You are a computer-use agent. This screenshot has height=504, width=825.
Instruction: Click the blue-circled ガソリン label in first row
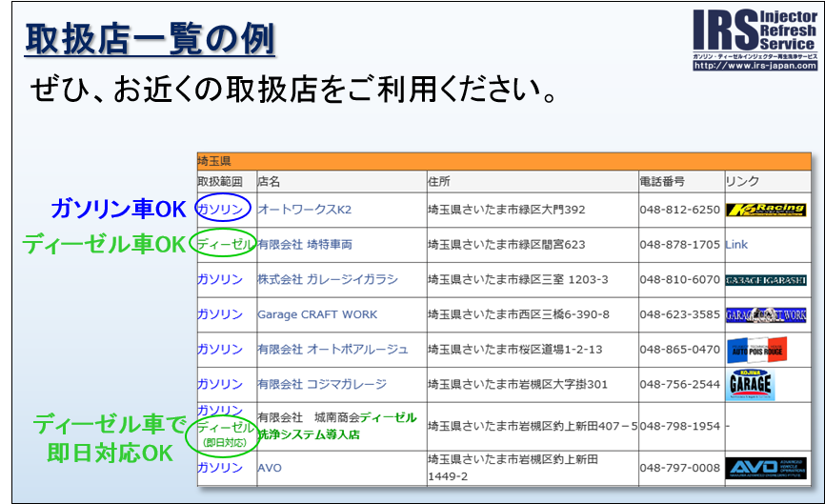[222, 209]
